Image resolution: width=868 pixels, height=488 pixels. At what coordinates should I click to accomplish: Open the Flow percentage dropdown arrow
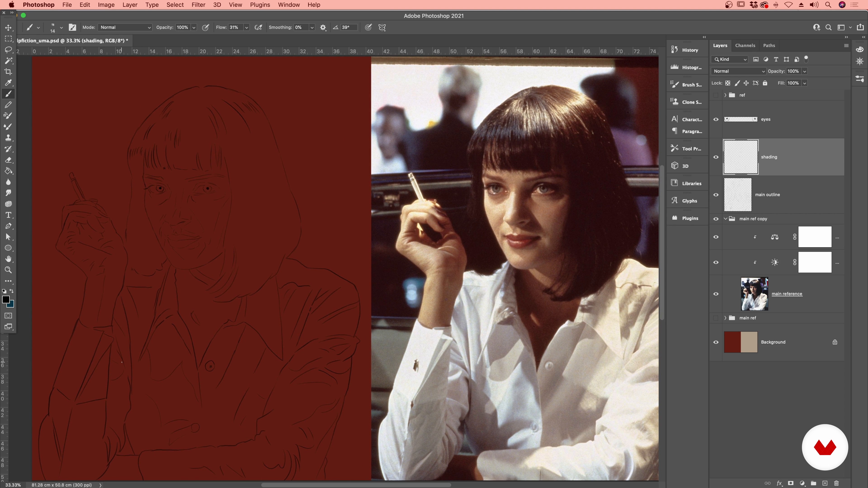[x=247, y=28]
